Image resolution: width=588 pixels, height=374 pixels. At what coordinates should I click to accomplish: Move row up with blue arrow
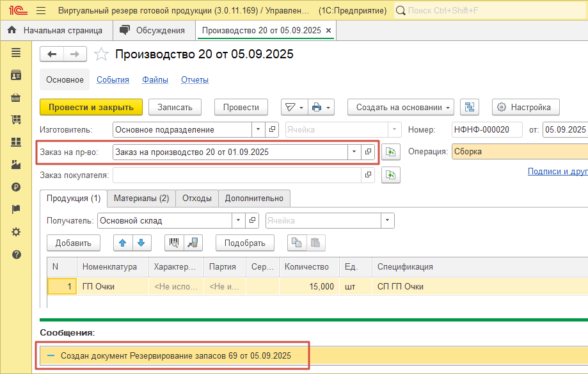point(122,243)
